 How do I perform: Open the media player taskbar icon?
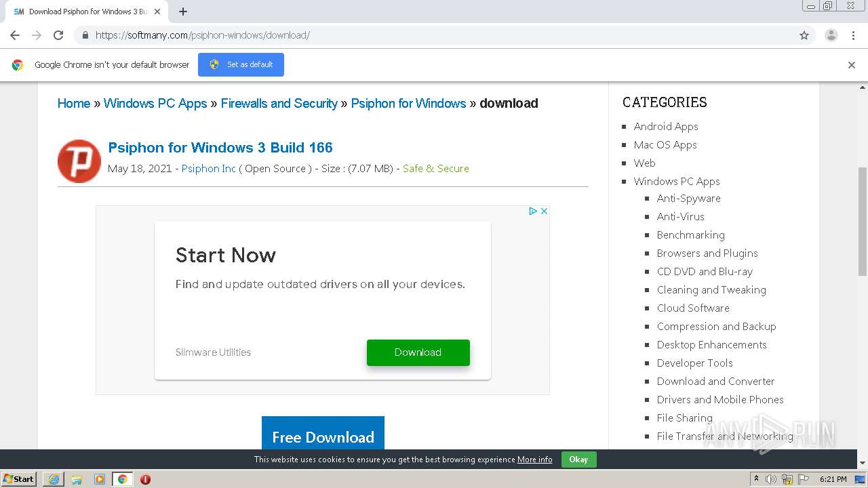pyautogui.click(x=100, y=479)
